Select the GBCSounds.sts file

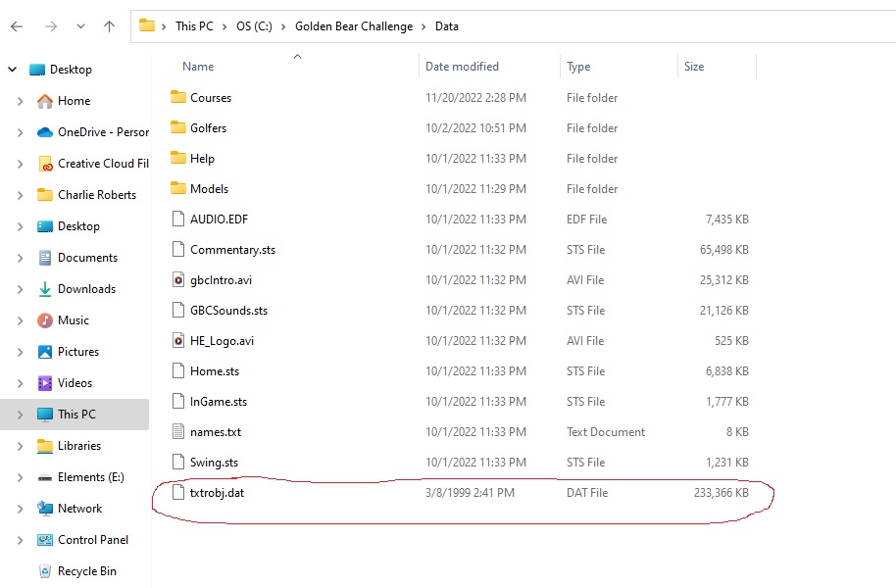pyautogui.click(x=228, y=311)
